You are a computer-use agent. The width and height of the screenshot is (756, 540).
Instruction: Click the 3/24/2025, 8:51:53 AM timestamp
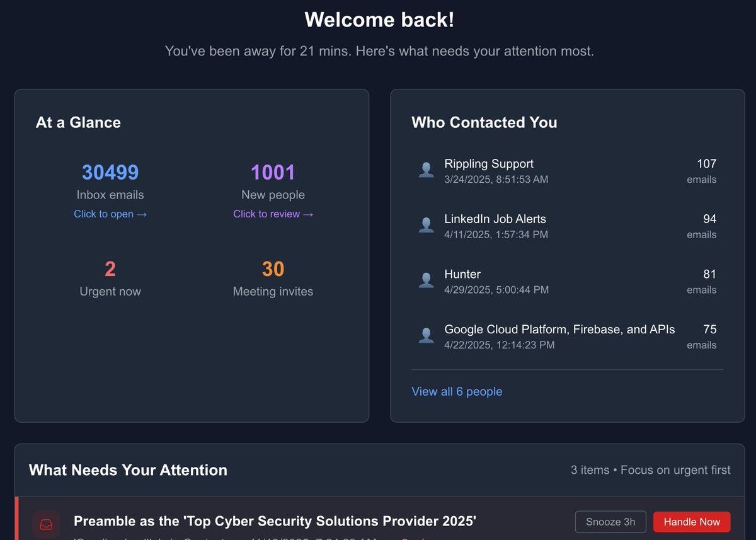496,180
